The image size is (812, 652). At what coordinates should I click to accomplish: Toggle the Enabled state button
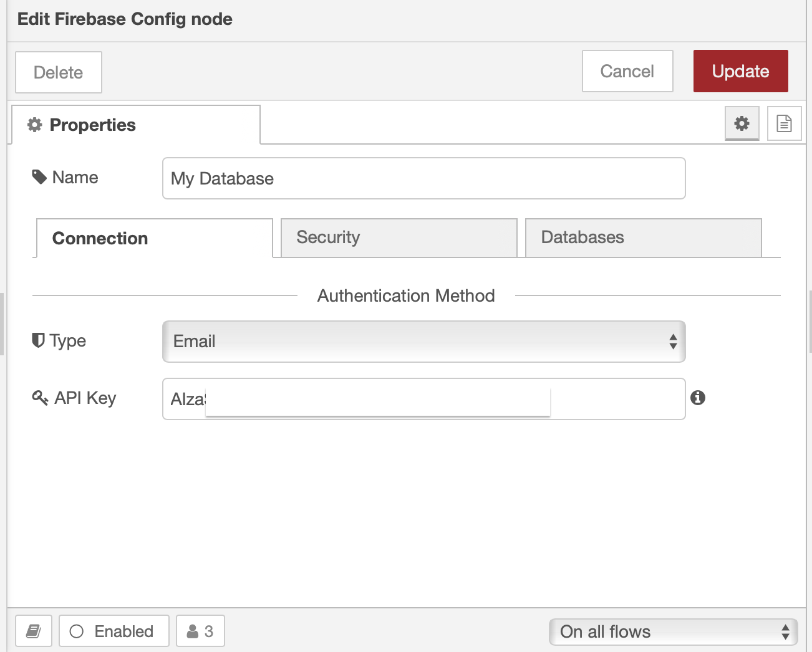pyautogui.click(x=114, y=631)
